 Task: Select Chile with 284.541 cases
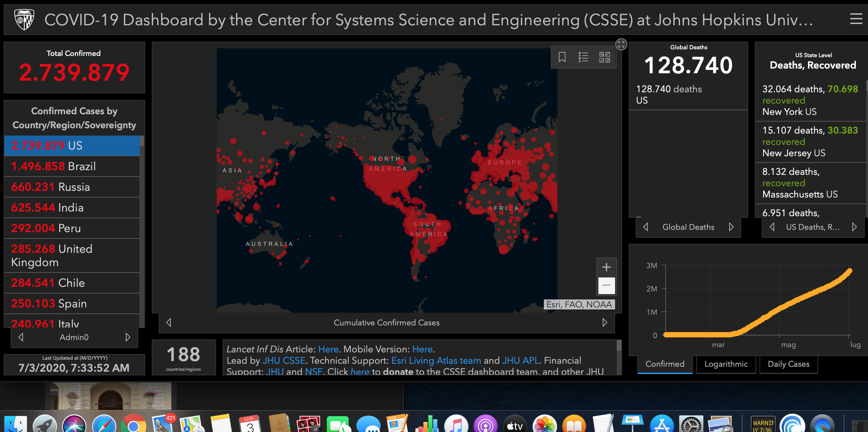click(x=72, y=282)
